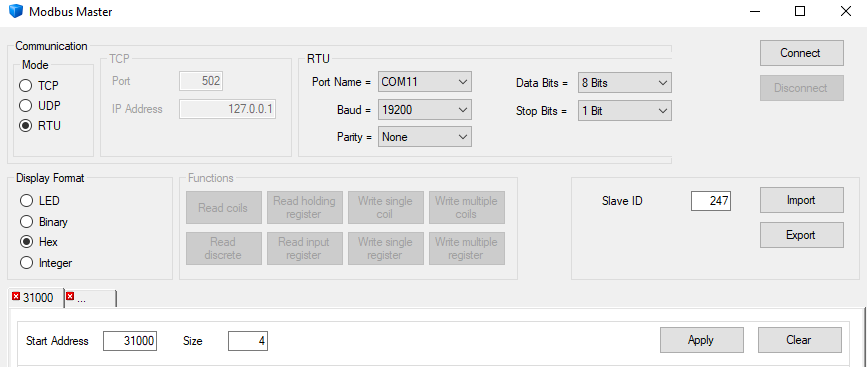Select RTU communication mode
This screenshot has width=867, height=367.
click(x=40, y=125)
